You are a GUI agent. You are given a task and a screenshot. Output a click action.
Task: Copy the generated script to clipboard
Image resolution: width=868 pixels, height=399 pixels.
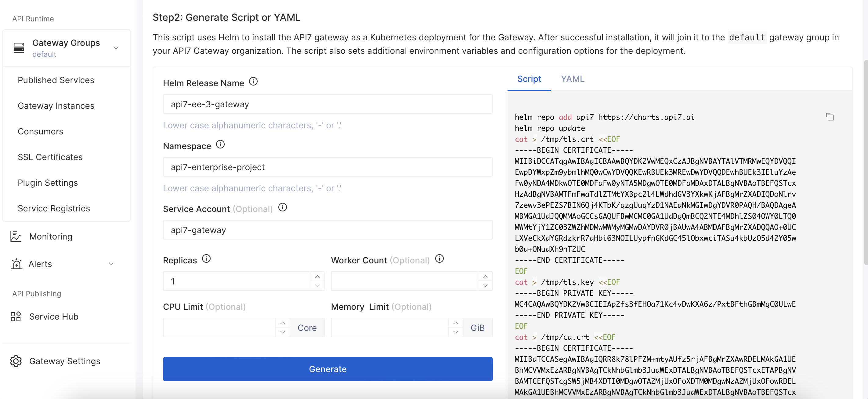point(830,117)
